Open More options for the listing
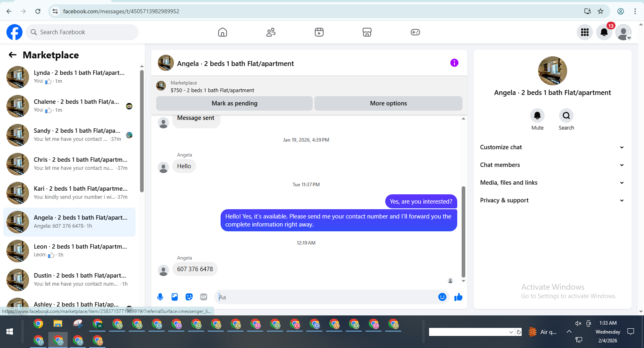This screenshot has width=644, height=348. [x=388, y=103]
